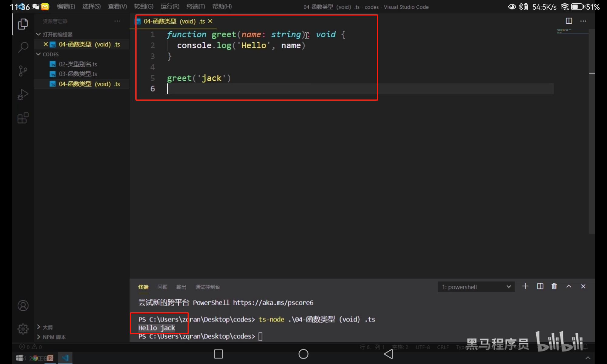Switch to the 问题 panel tab
Viewport: 607px width, 364px height.
pos(162,287)
